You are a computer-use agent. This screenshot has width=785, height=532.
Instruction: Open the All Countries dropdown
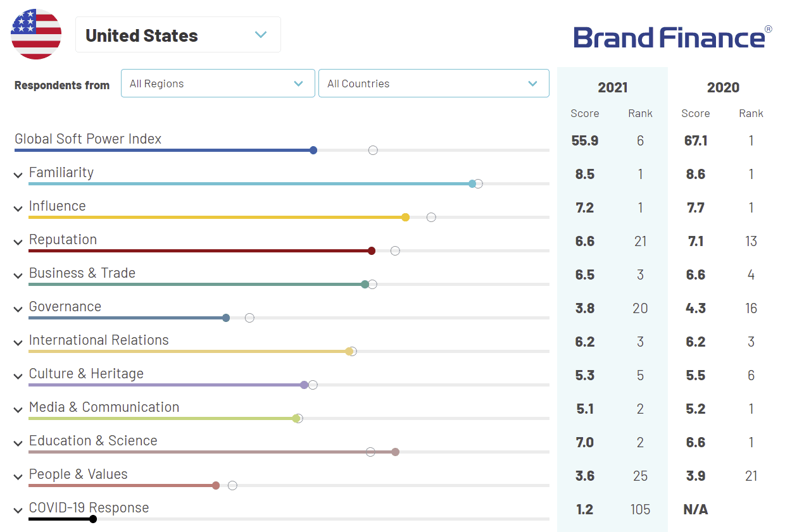tap(433, 84)
